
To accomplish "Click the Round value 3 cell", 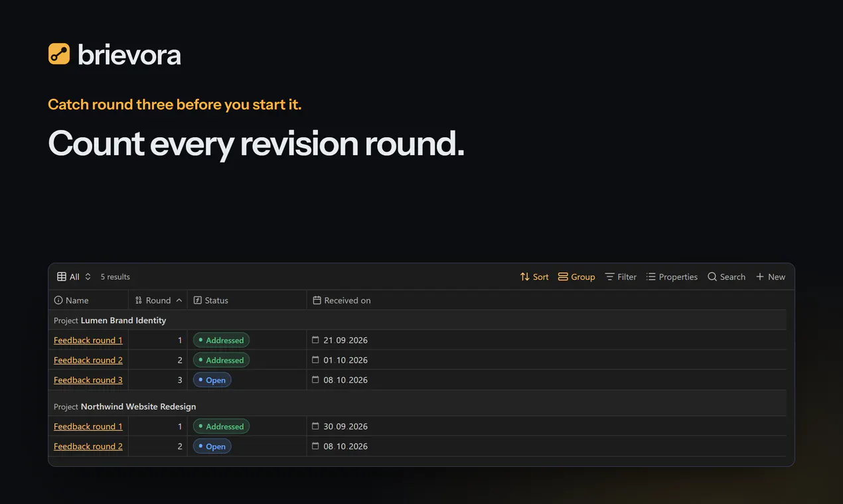I will [x=158, y=380].
